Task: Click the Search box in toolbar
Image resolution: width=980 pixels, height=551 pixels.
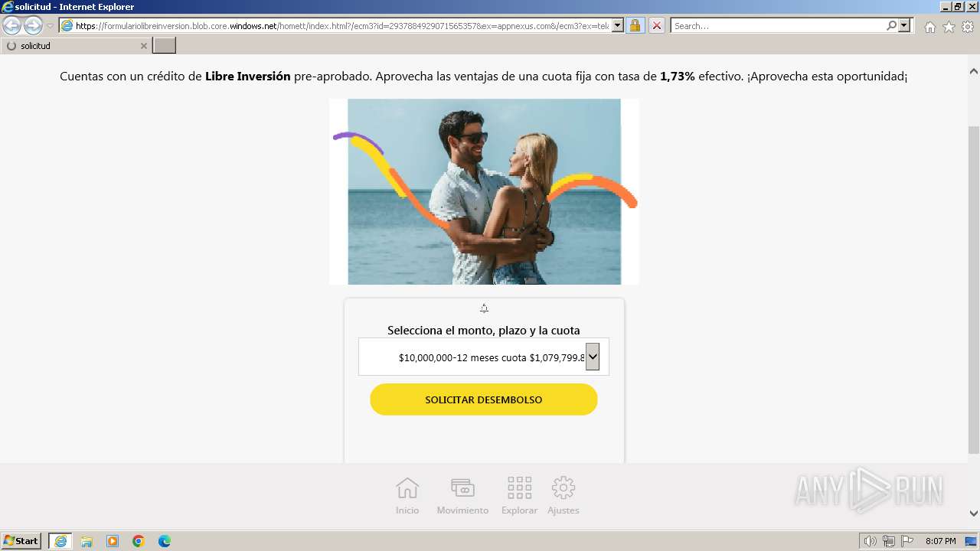Action: point(777,26)
